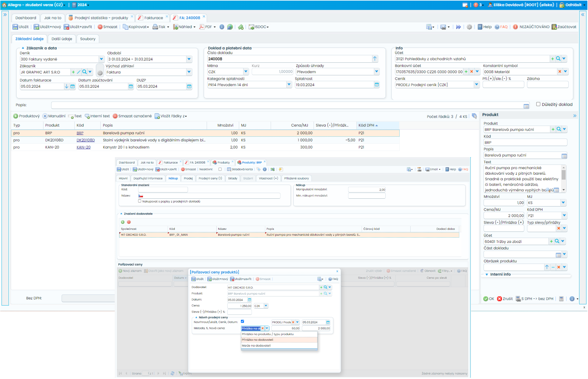Enable the Důležitý doklad checkbox
The image size is (588, 379).
(x=538, y=104)
